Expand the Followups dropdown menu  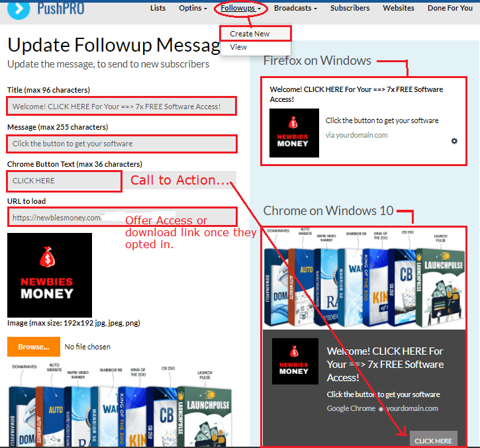click(x=240, y=8)
